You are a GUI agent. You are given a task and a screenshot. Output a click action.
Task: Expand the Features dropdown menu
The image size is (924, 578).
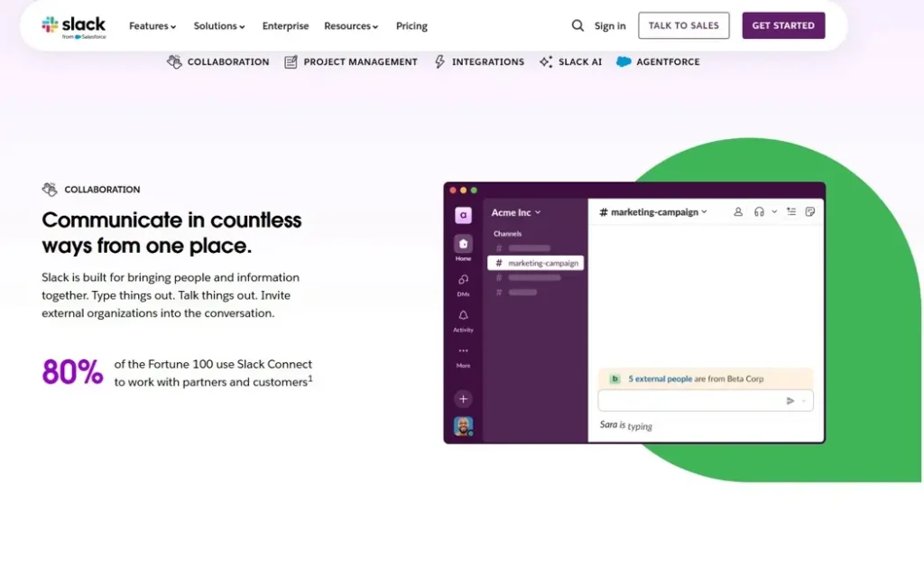tap(152, 26)
